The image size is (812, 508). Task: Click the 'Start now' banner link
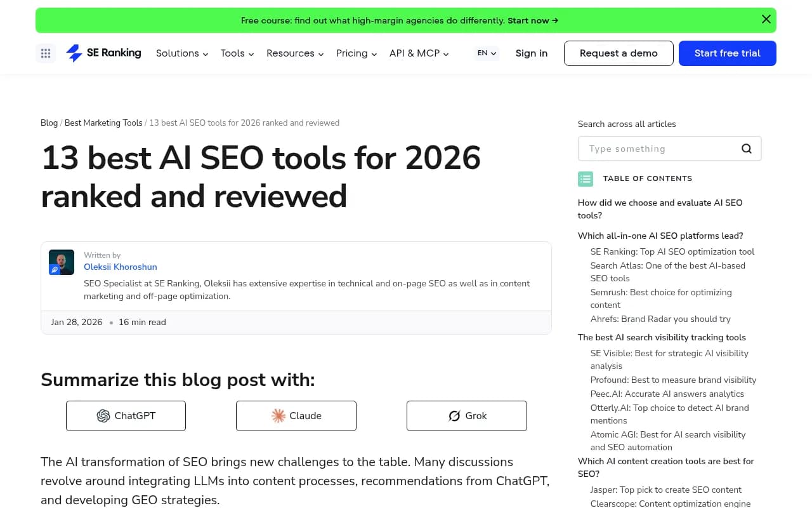[x=533, y=20]
